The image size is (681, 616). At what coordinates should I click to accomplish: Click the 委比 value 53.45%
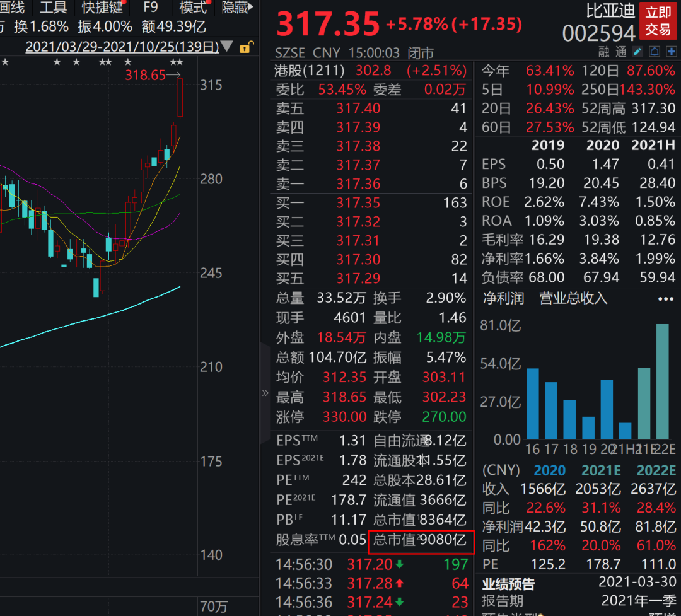[x=342, y=90]
